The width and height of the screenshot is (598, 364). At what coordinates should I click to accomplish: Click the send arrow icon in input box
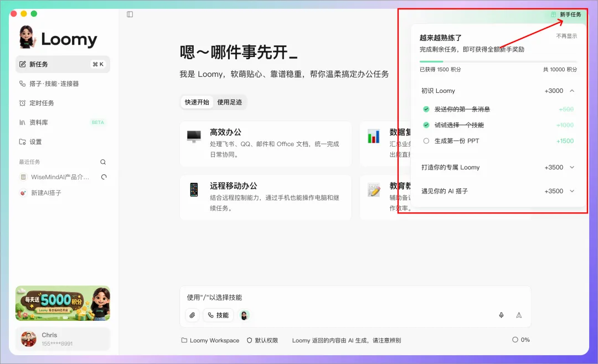(x=519, y=315)
